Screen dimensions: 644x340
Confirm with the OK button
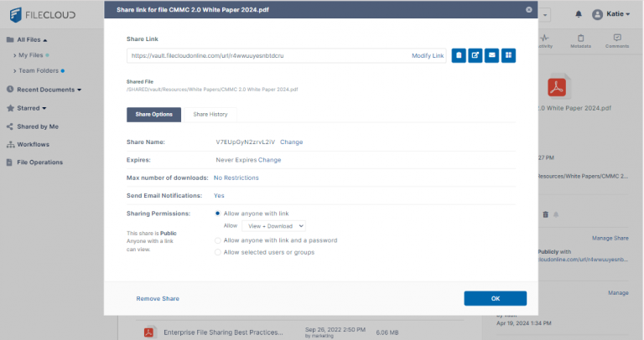(x=496, y=298)
